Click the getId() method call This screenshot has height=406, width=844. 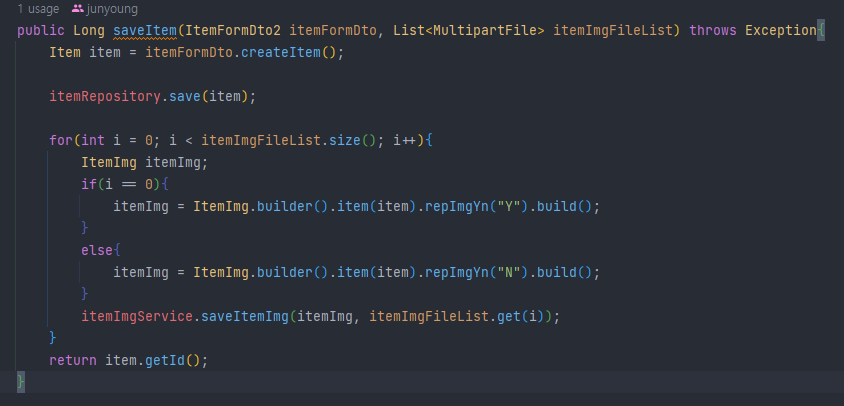[173, 360]
